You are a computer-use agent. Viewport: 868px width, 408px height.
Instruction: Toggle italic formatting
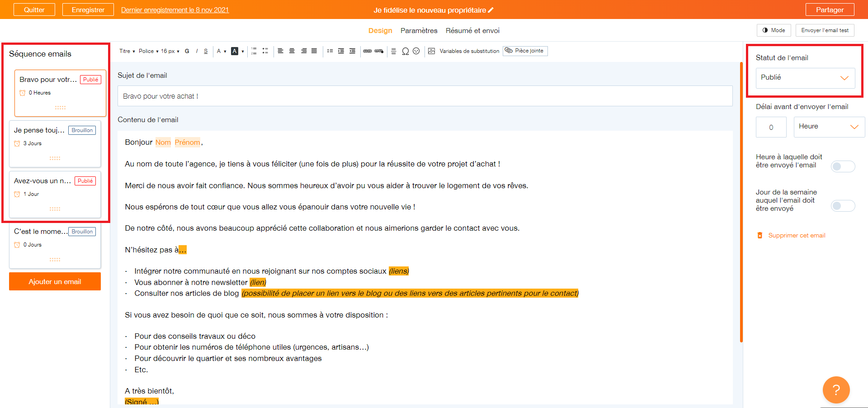click(197, 51)
